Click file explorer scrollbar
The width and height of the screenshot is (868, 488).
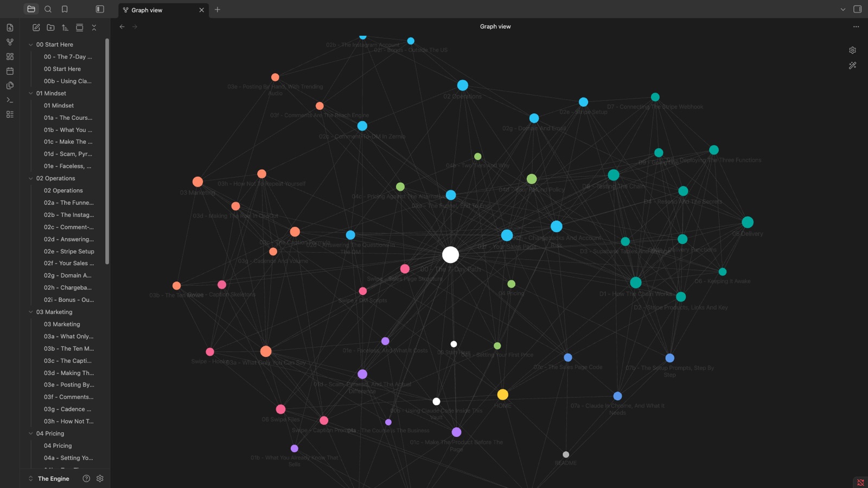107,151
